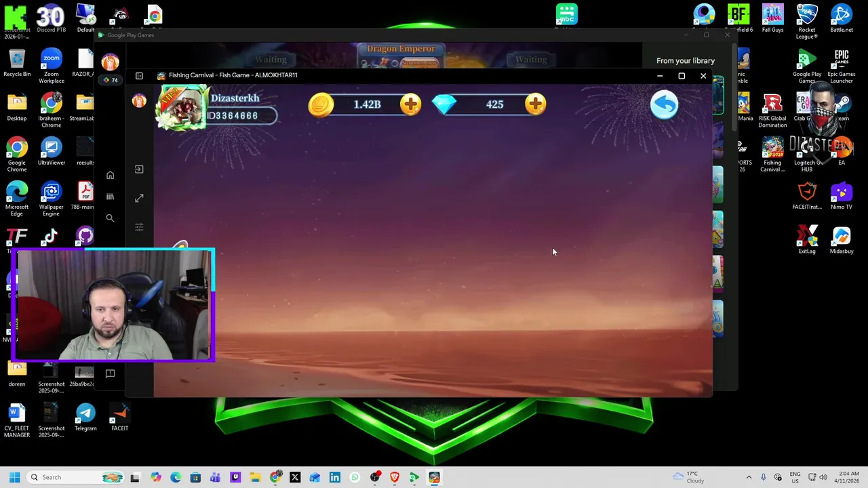Viewport: 868px width, 488px height.
Task: Select the CV_FLEET MANAGER Word document
Action: [17, 420]
